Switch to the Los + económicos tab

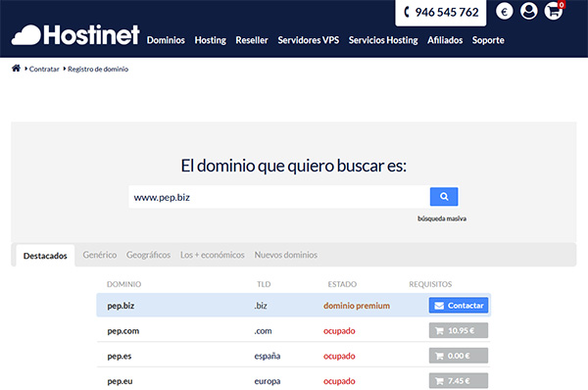(x=213, y=255)
